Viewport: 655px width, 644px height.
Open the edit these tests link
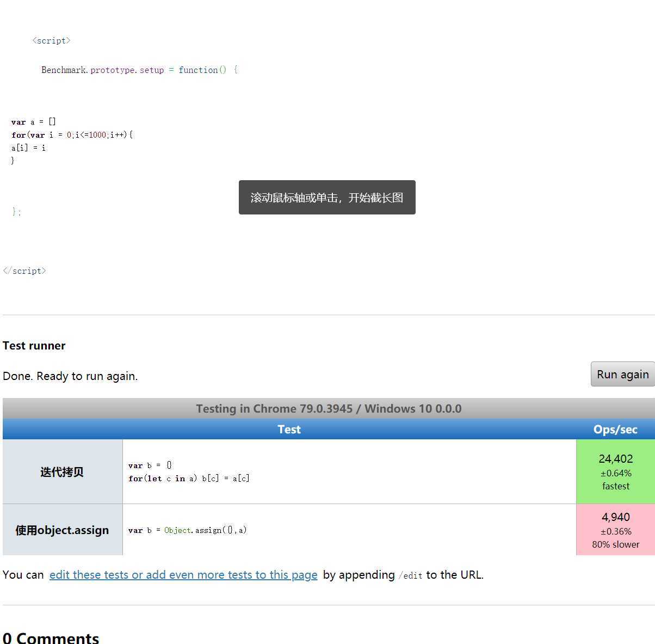pyautogui.click(x=183, y=575)
